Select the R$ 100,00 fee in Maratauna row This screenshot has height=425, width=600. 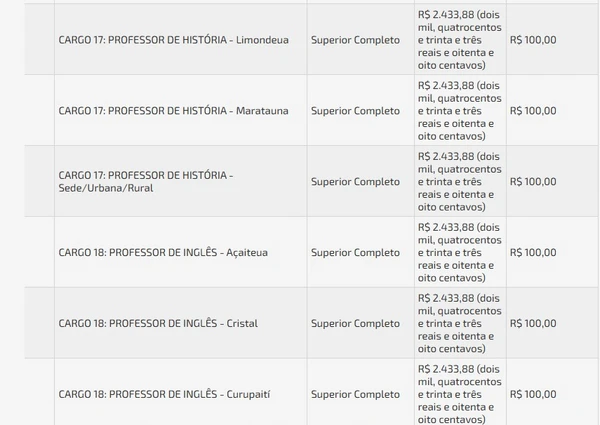tap(533, 110)
